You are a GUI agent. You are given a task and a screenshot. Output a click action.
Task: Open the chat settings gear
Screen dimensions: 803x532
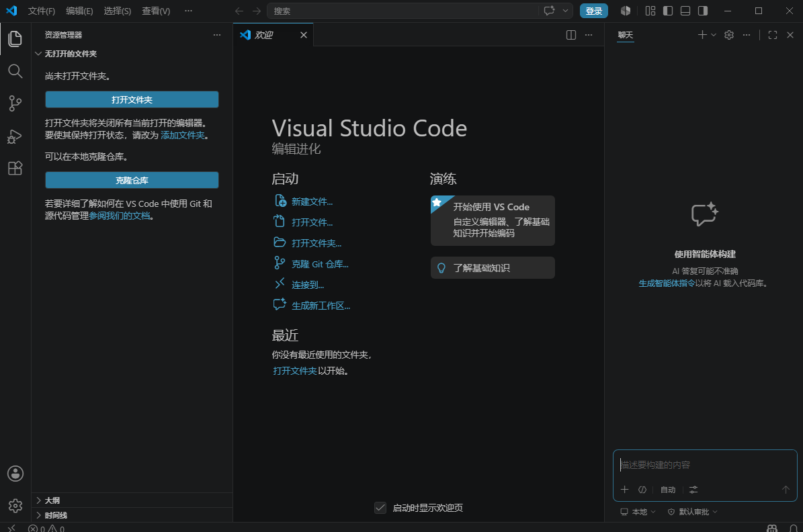[728, 35]
